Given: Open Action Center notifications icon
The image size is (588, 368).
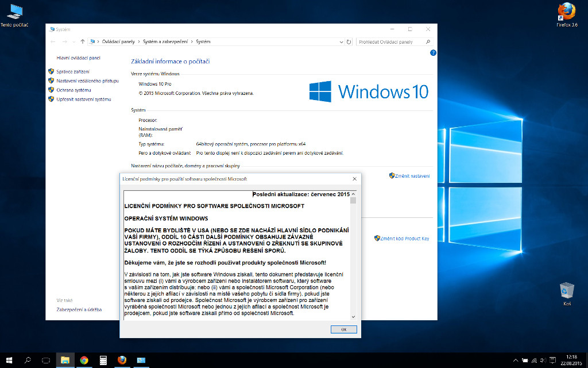Looking at the screenshot, I should coord(553,361).
